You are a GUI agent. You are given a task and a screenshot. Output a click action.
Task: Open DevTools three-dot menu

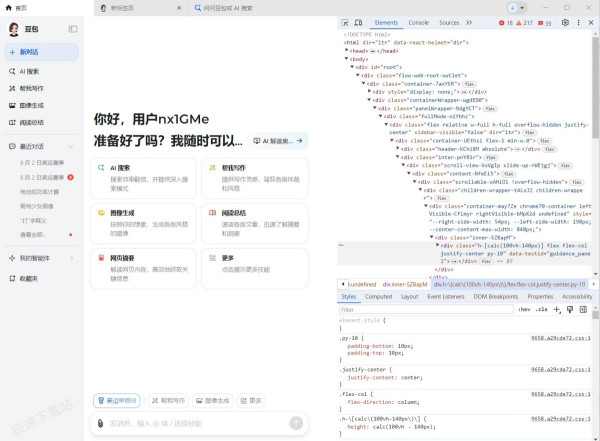pos(578,23)
